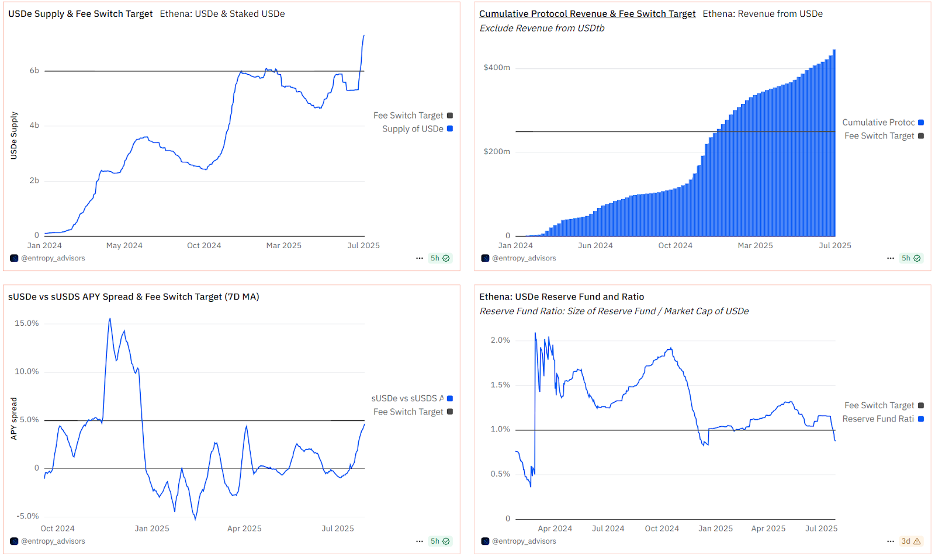Click entropy_advisors avatar under APY Spread chart

(x=14, y=541)
